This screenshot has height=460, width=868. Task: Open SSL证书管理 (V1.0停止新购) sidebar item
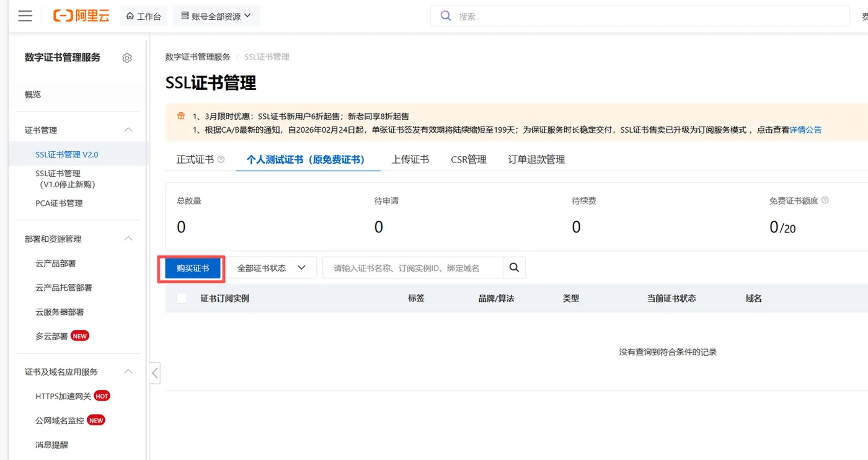64,179
